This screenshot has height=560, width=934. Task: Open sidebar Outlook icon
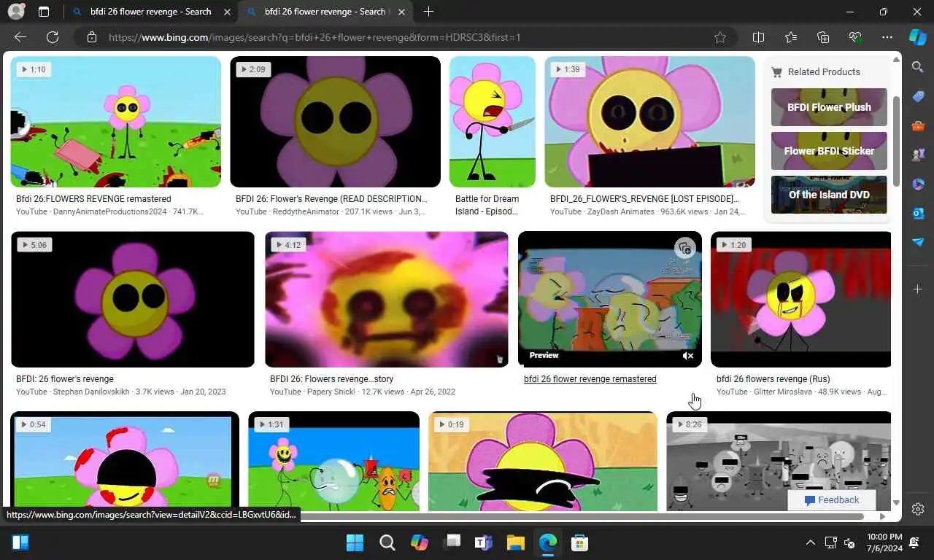click(x=918, y=213)
